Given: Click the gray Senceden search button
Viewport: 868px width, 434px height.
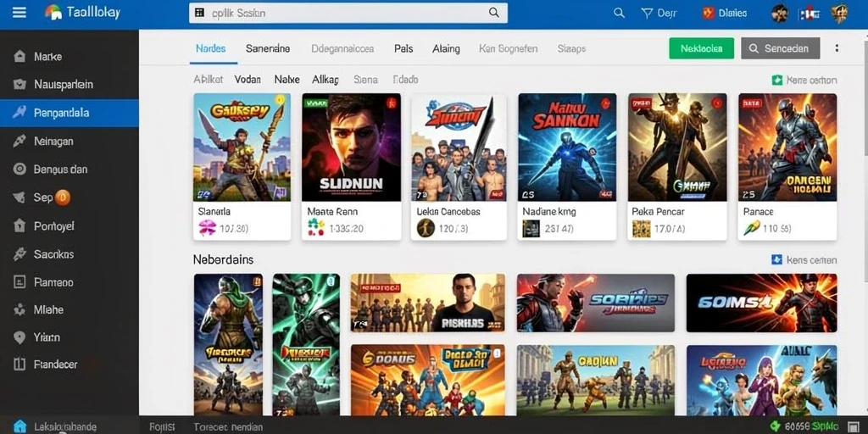Looking at the screenshot, I should [x=780, y=48].
